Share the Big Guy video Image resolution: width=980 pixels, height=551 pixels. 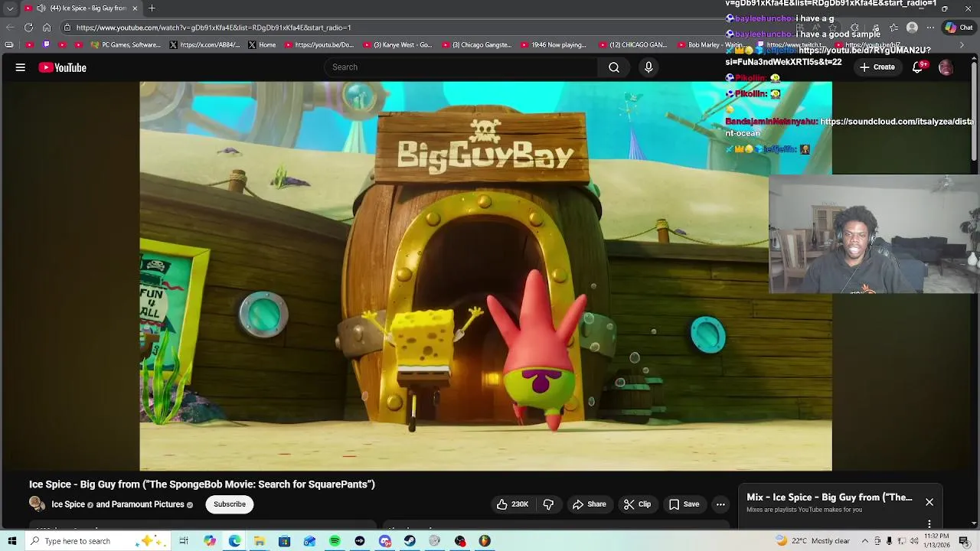589,504
